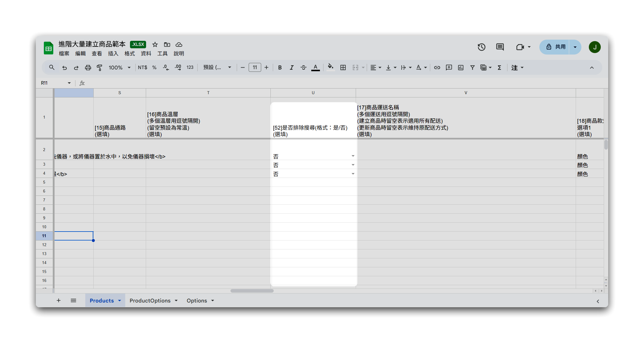This screenshot has width=644, height=343.
Task: Click the insert link icon
Action: [437, 68]
